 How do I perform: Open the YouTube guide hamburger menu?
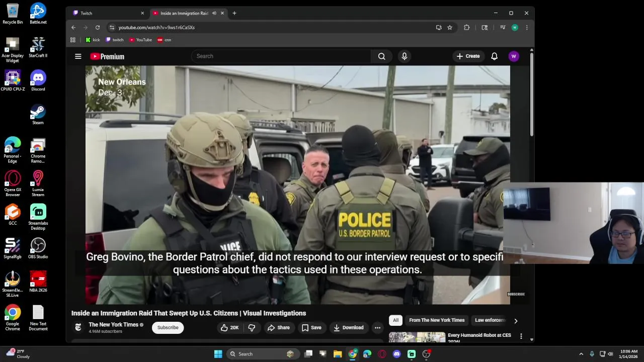[x=78, y=56]
